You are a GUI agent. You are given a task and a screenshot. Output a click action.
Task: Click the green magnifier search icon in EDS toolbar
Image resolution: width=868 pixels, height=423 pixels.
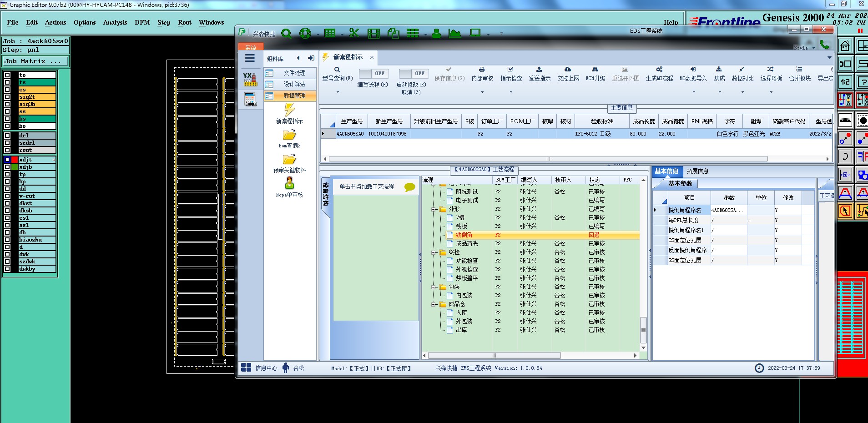(286, 33)
